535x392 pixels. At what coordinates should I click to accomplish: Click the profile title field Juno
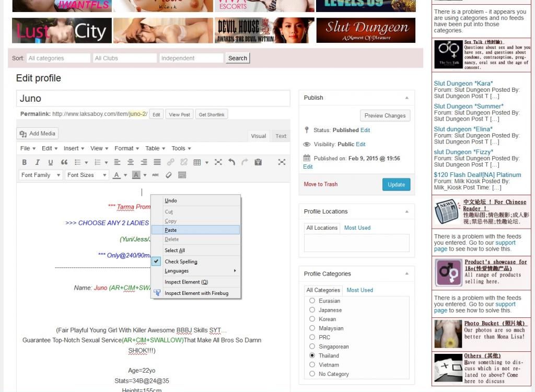pyautogui.click(x=153, y=99)
